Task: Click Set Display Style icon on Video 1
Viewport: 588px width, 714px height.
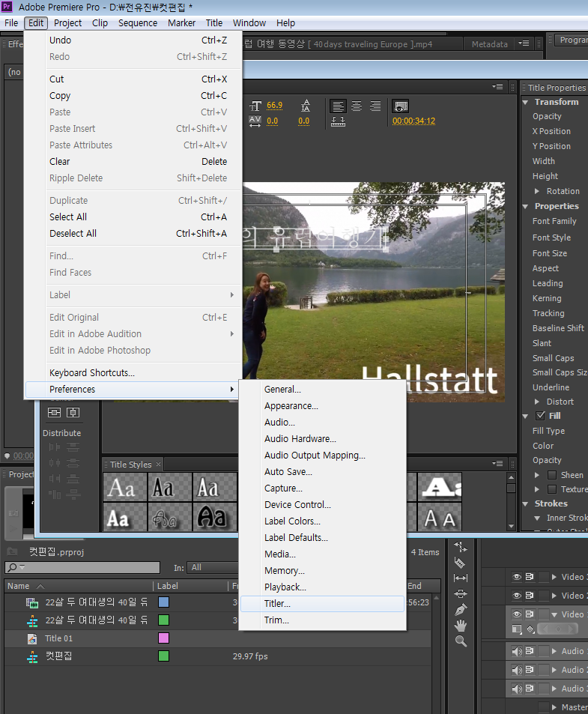Action: point(517,629)
